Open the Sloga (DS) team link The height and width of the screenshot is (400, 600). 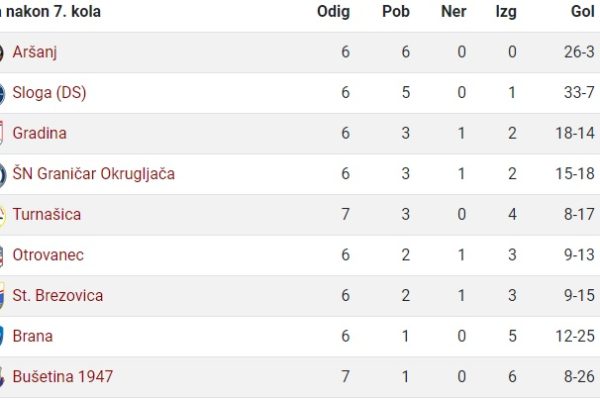pyautogui.click(x=49, y=93)
